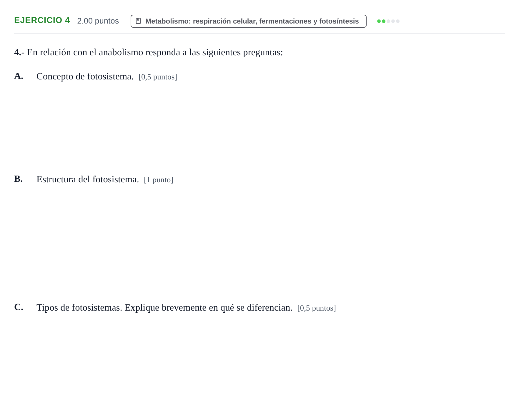Open the Metabolismo topic tag button
Viewport: 519px width, 420px height.
249,21
